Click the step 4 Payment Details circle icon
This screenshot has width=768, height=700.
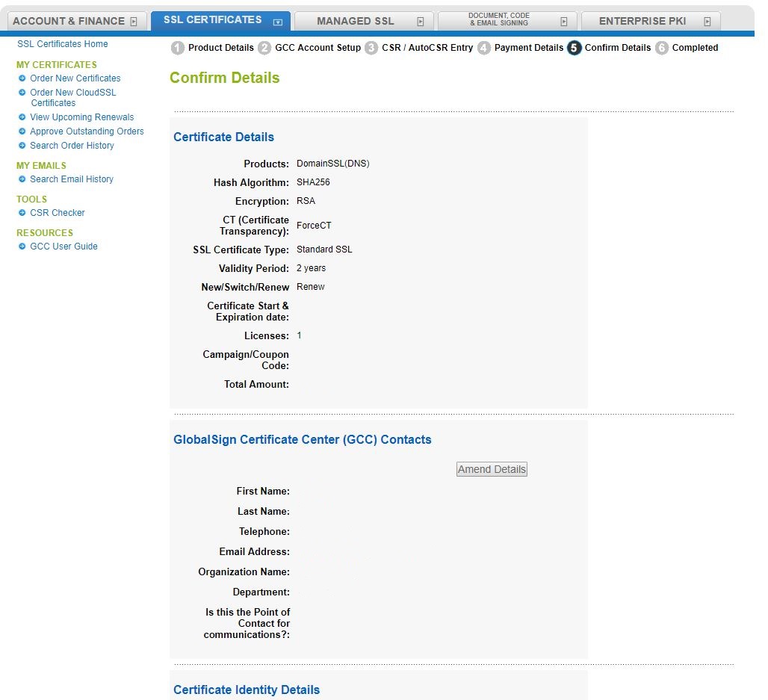tap(484, 49)
